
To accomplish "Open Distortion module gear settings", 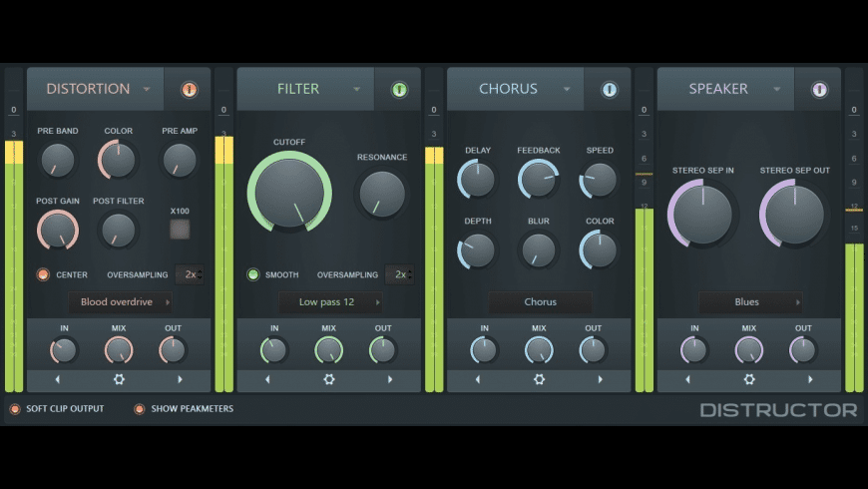I will pyautogui.click(x=119, y=379).
